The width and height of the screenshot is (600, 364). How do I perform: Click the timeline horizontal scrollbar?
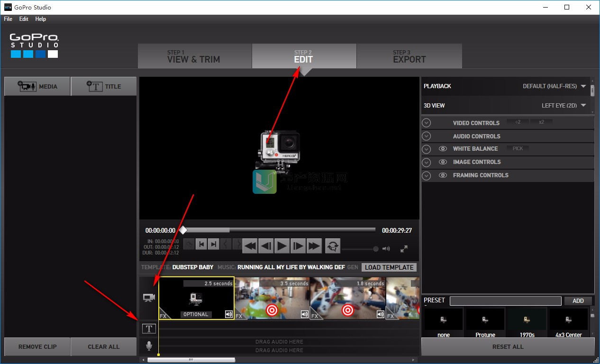click(x=191, y=360)
